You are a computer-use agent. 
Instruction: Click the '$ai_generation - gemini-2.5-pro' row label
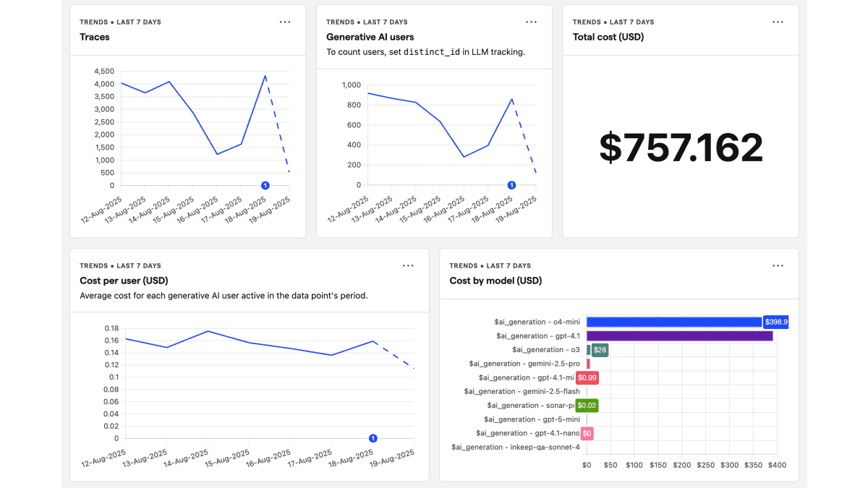[x=524, y=364]
